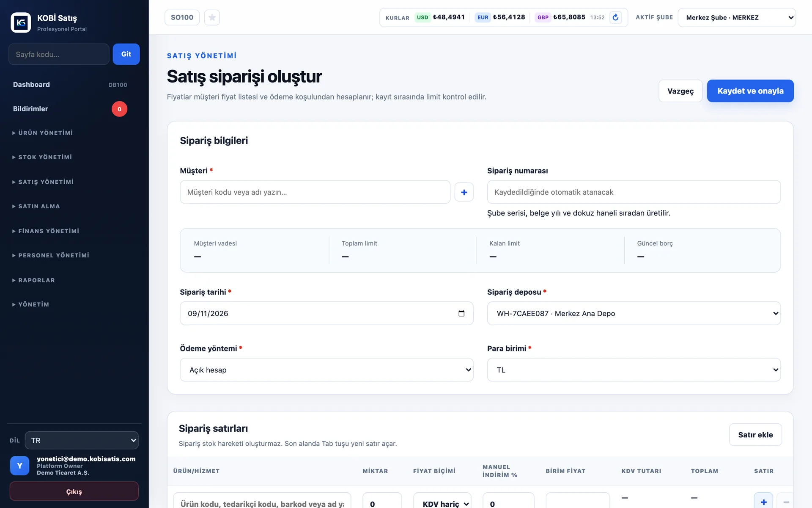
Task: Click the Sipariş satırları heading
Action: 213,428
